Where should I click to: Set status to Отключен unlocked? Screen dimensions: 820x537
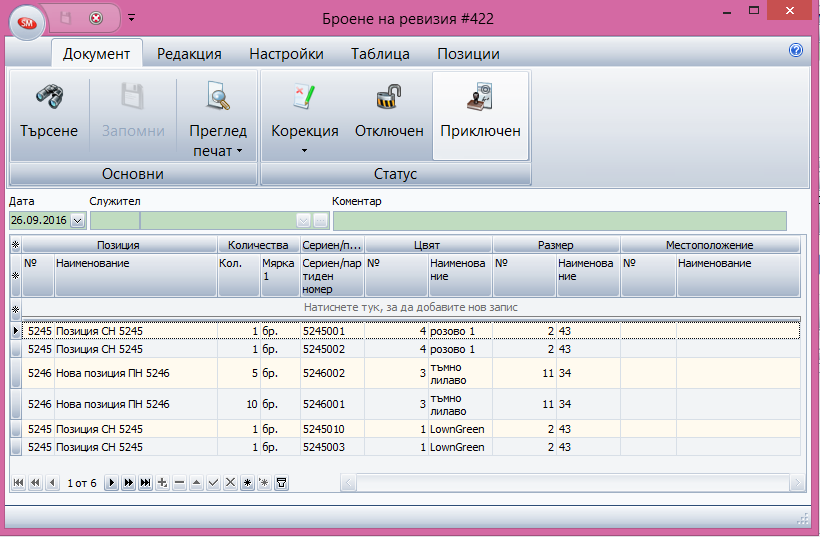[389, 115]
